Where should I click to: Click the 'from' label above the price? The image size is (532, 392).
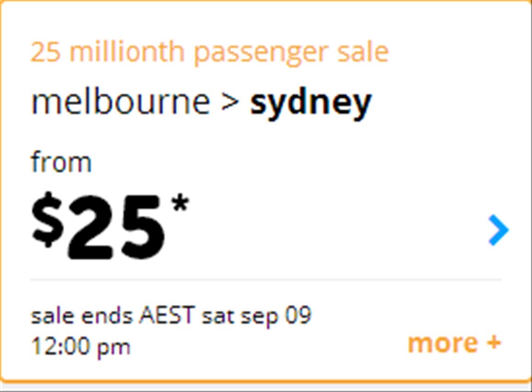point(62,162)
